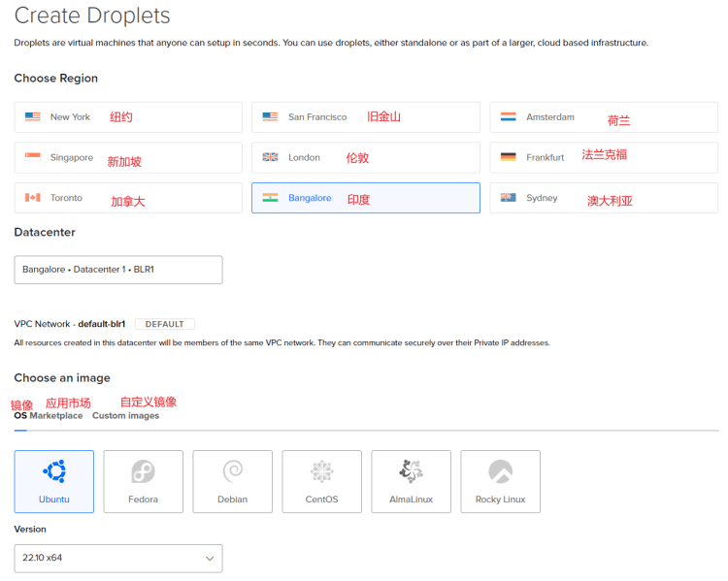Select Toronto region

click(x=128, y=198)
